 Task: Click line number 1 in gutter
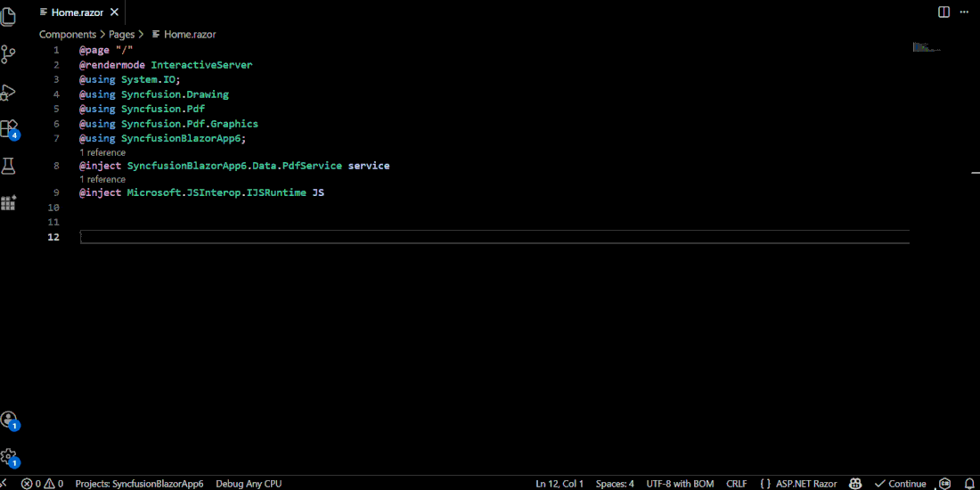(x=56, y=50)
